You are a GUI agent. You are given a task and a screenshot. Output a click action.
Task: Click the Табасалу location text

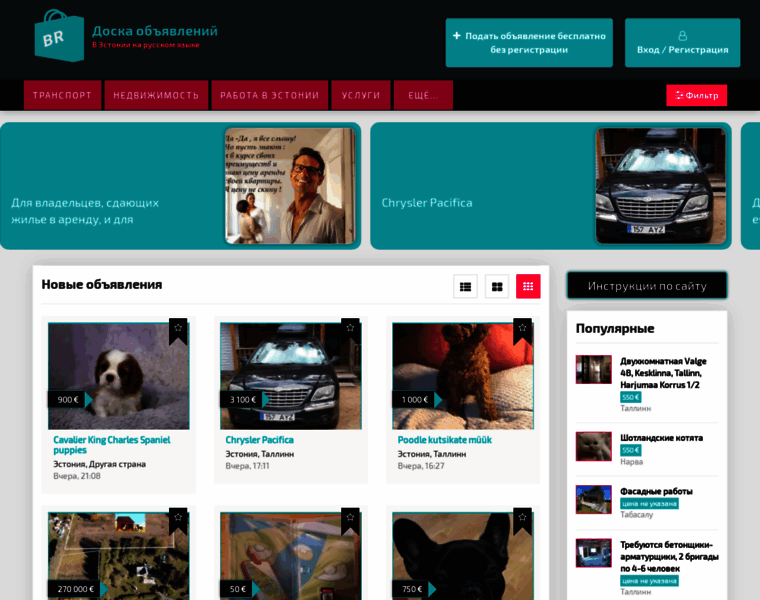coord(636,515)
